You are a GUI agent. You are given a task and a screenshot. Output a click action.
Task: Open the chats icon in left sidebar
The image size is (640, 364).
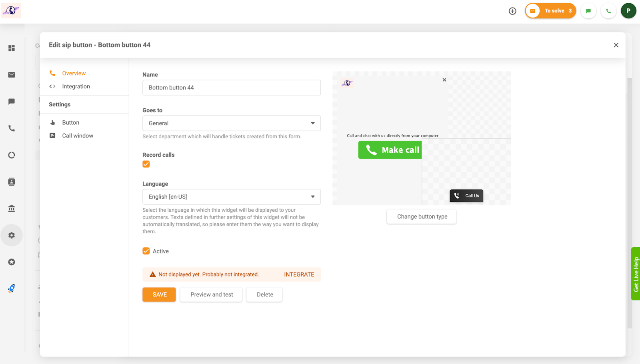(x=12, y=101)
